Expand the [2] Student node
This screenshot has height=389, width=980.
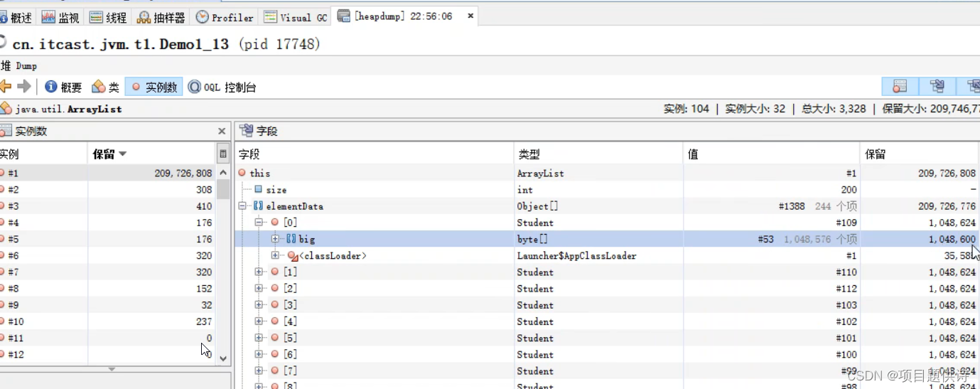tap(259, 288)
